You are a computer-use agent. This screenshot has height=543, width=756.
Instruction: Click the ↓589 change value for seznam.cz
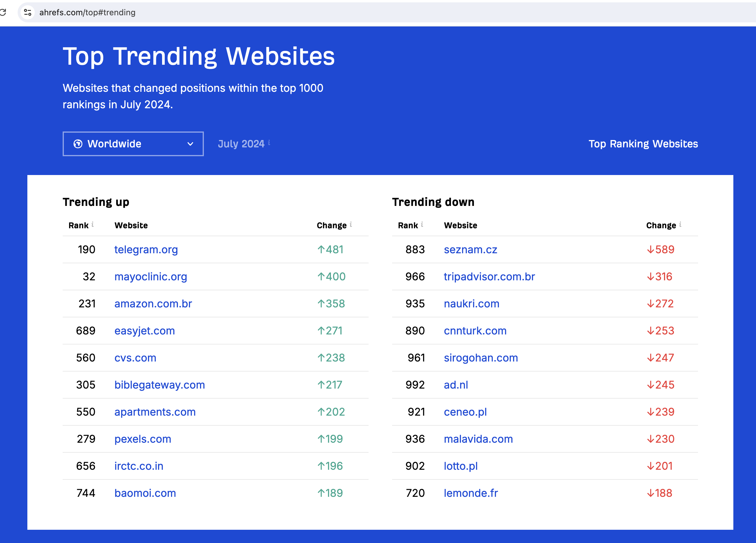(660, 249)
